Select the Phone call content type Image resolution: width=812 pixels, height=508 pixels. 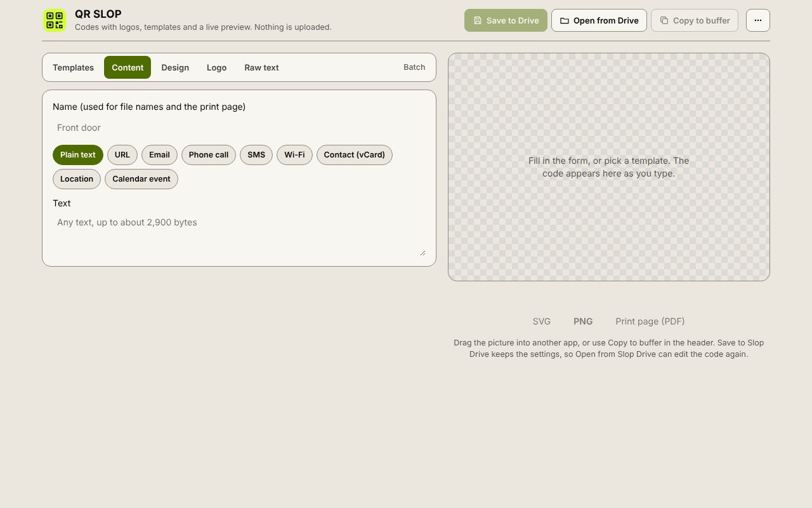click(x=209, y=155)
